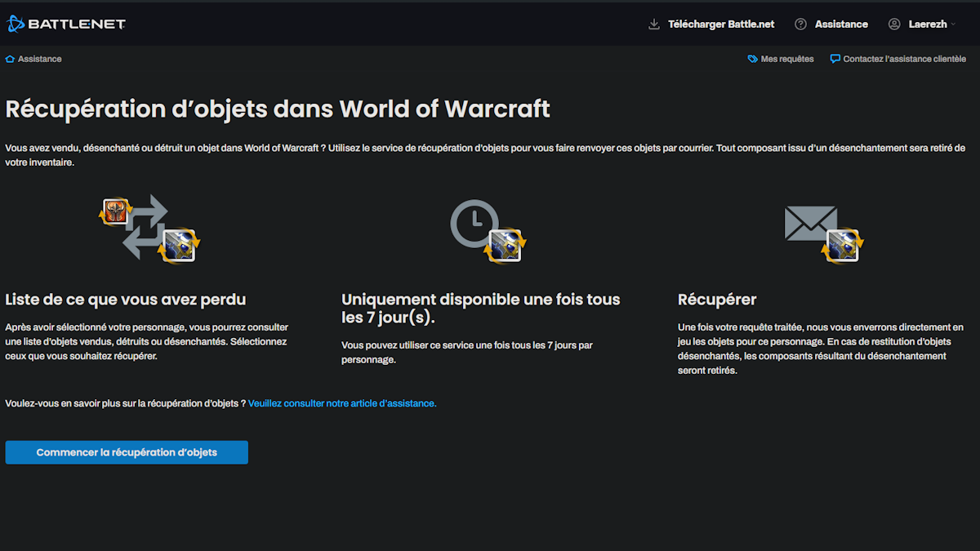Click the user profile avatar icon
Screen dimensions: 980x551
[894, 24]
